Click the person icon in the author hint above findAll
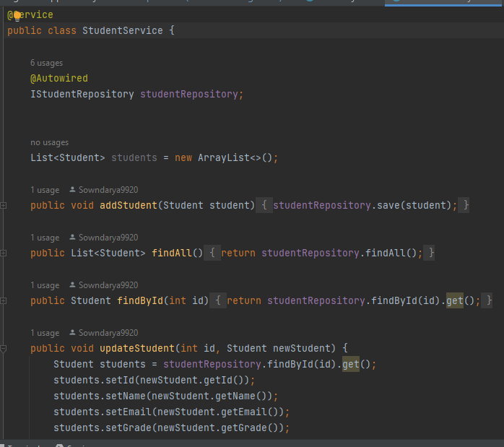The height and width of the screenshot is (447, 504). tap(72, 237)
